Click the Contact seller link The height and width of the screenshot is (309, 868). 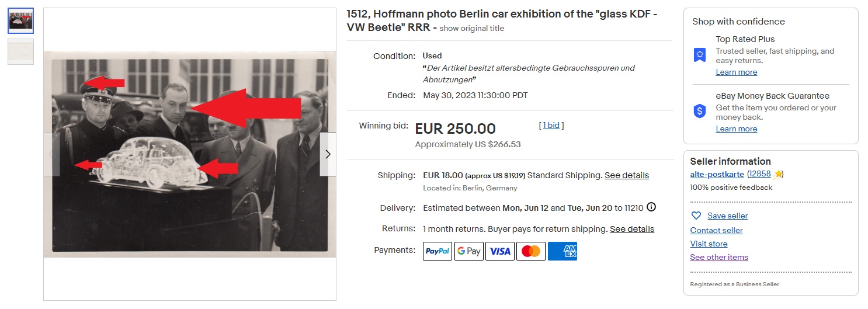coord(716,230)
